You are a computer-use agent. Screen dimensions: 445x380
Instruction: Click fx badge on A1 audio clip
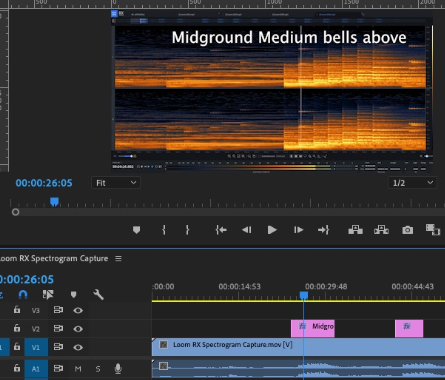[x=163, y=366]
